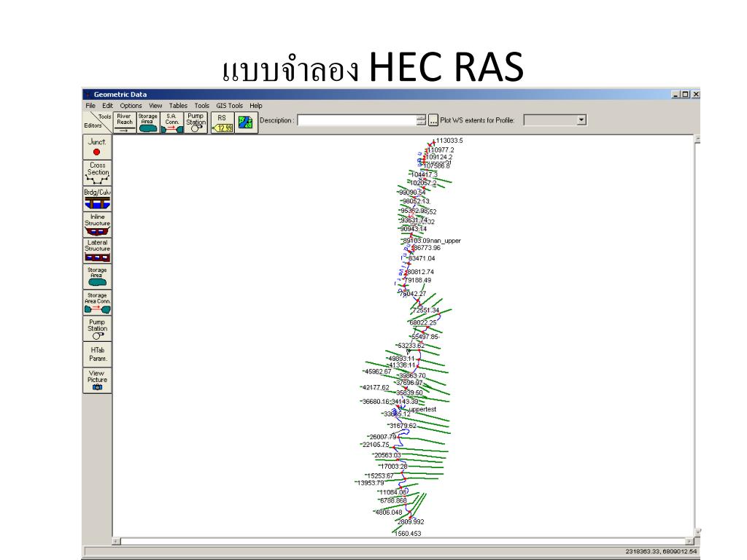Click cross section label 4806.048

389,513
